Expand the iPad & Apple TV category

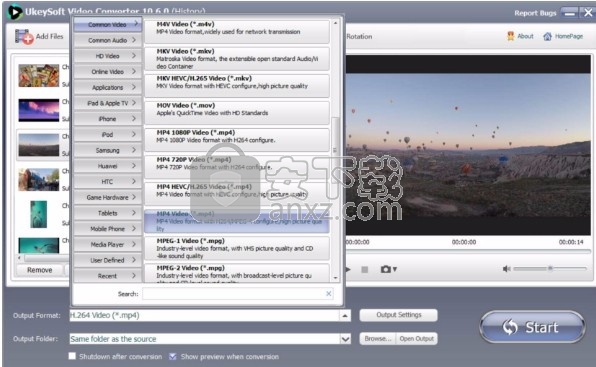pos(108,103)
